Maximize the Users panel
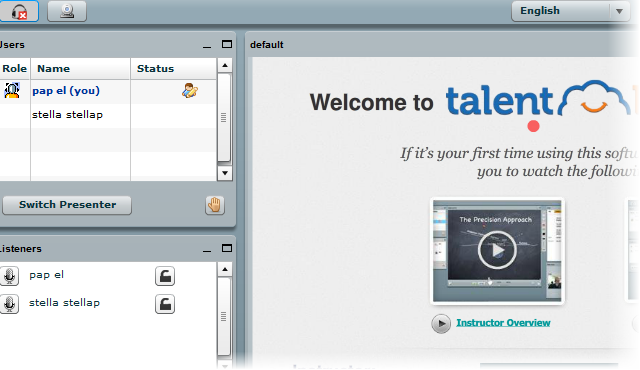This screenshot has height=370, width=640. click(227, 44)
